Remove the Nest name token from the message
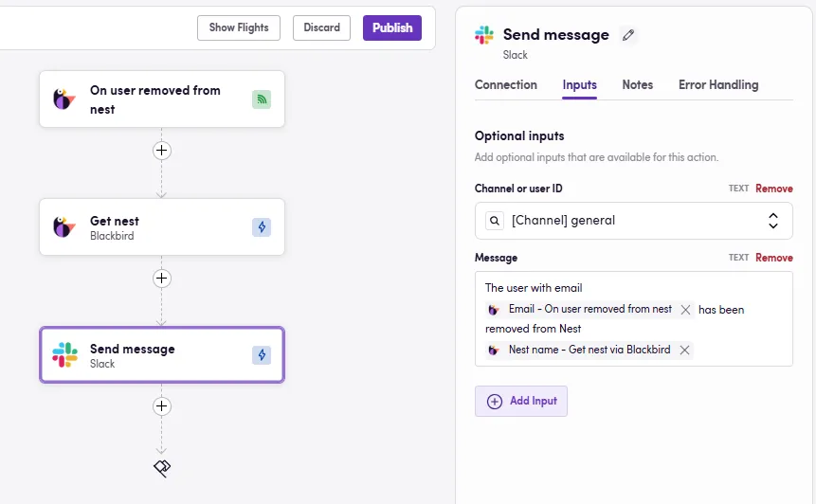The image size is (816, 504). tap(683, 351)
